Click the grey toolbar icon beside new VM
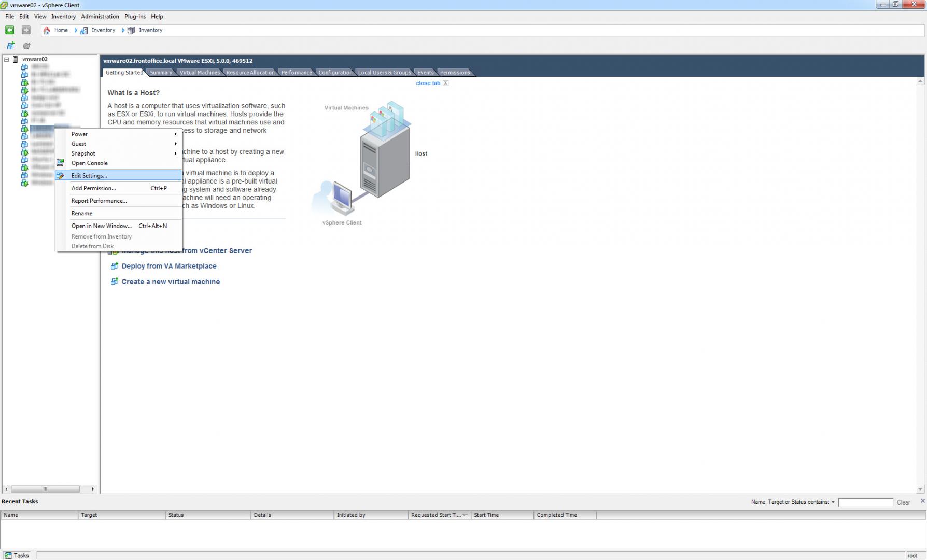 (26, 46)
